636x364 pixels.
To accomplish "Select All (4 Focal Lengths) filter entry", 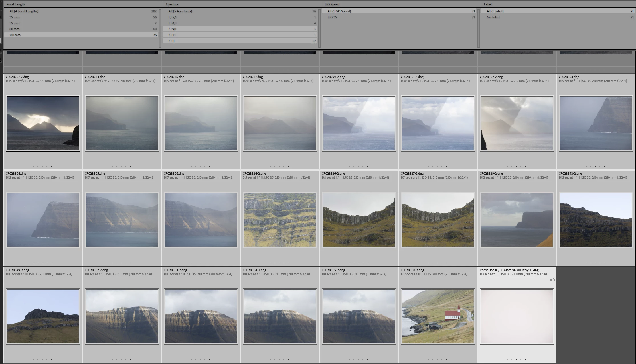I will [24, 11].
